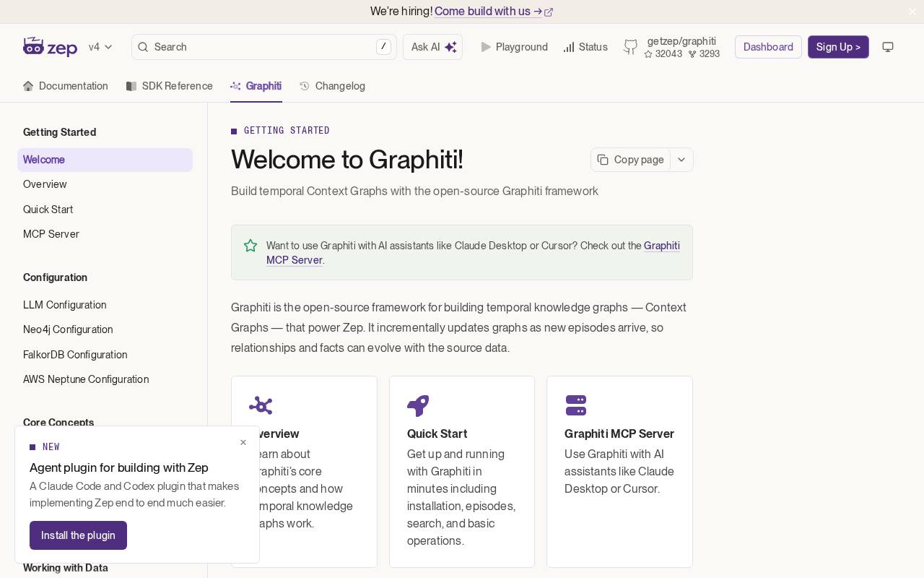This screenshot has height=578, width=924.
Task: Click the Documentation home icon
Action: tap(28, 86)
